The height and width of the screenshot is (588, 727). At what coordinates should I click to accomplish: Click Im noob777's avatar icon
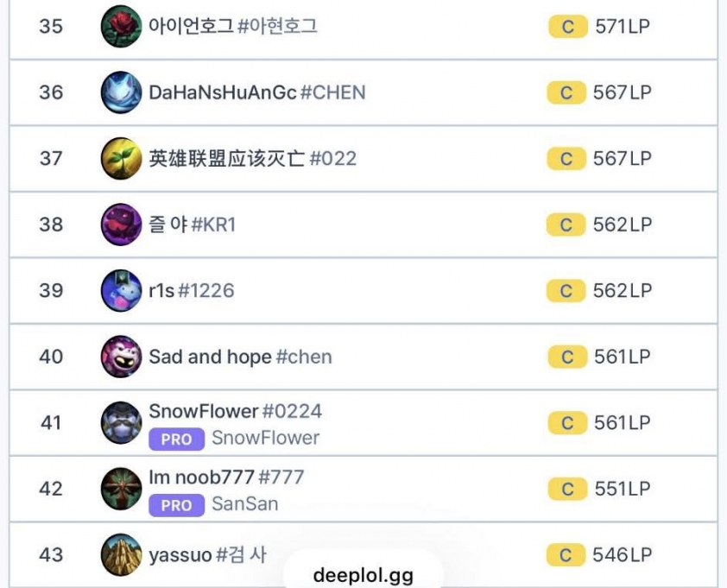point(121,489)
